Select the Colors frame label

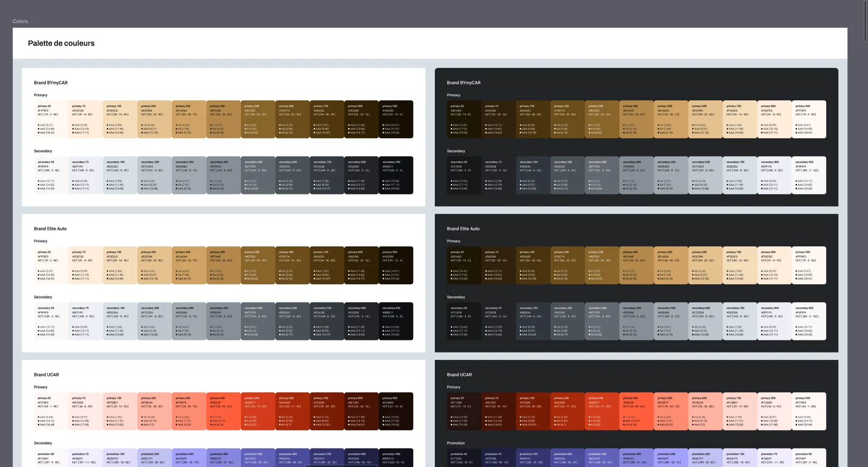20,21
